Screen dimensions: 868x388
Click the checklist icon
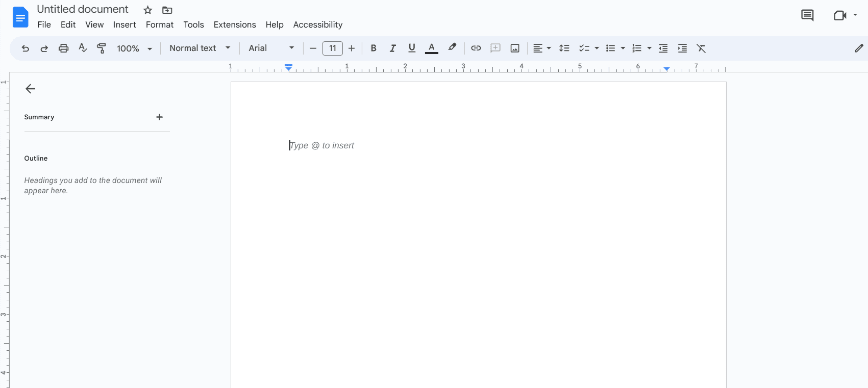(584, 48)
